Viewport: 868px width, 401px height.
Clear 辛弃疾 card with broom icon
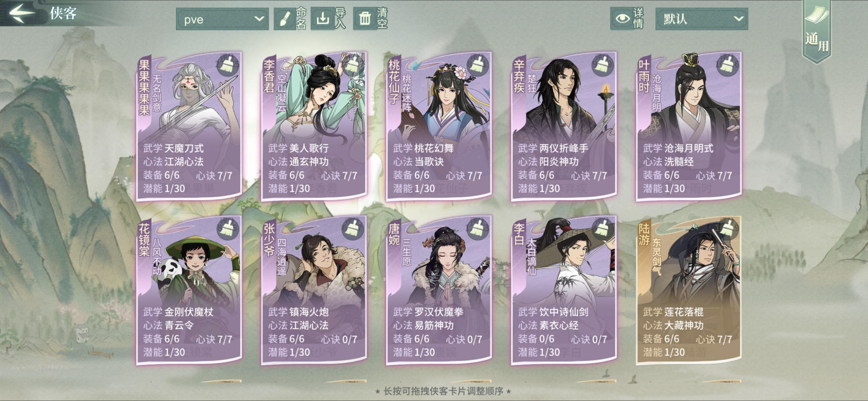click(603, 65)
